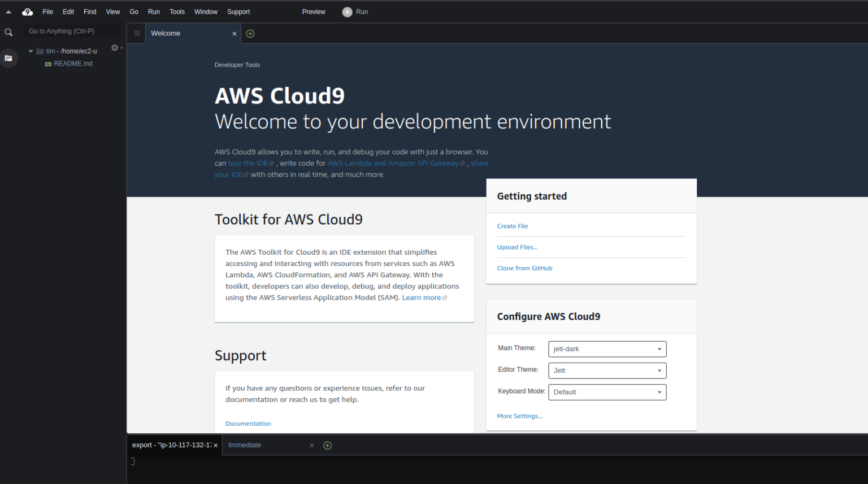Open the Editor Theme dropdown
Viewport: 868px width, 484px height.
point(607,370)
